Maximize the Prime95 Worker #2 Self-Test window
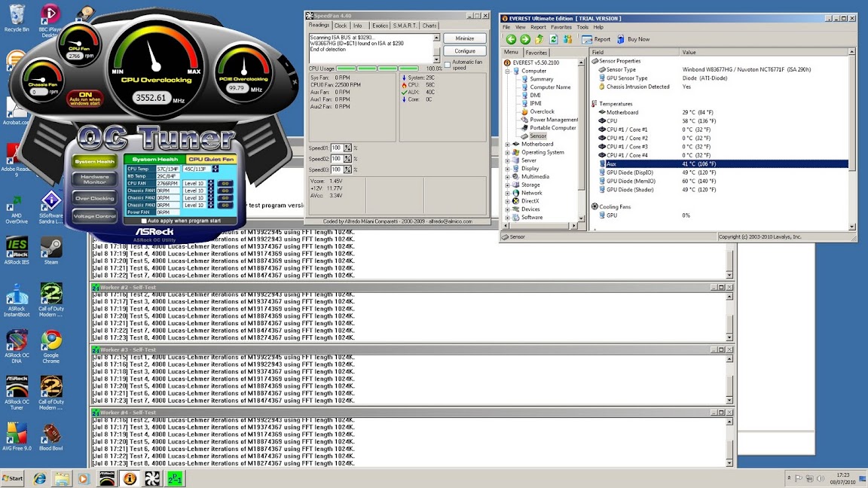The width and height of the screenshot is (868, 488). (x=721, y=287)
